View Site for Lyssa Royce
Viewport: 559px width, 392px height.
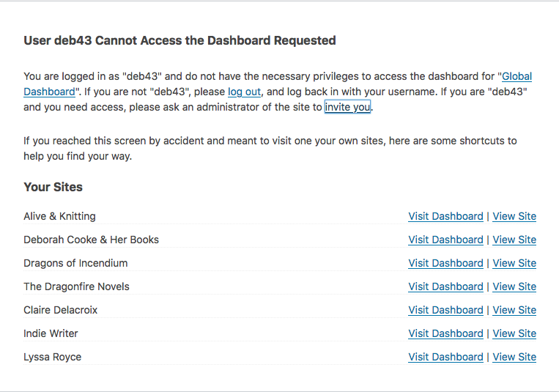pyautogui.click(x=514, y=357)
